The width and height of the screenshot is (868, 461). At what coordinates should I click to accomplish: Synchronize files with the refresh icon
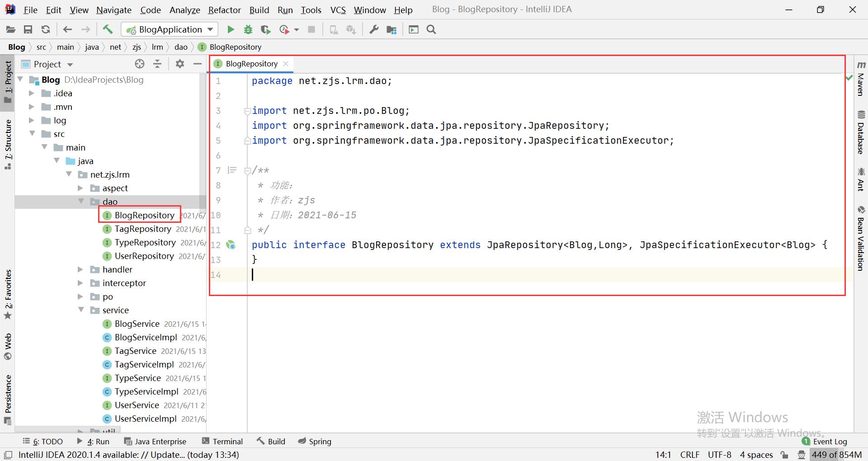click(x=46, y=30)
